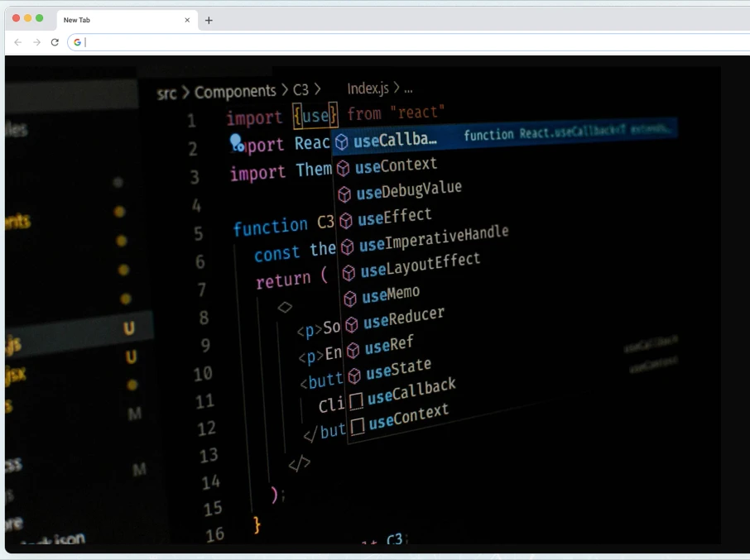Click the cube icon beside useRef

(x=353, y=351)
